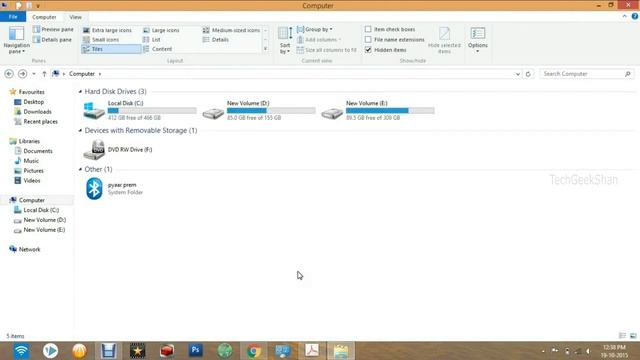Switch to the View ribbon tab
The width and height of the screenshot is (640, 360).
tap(76, 17)
